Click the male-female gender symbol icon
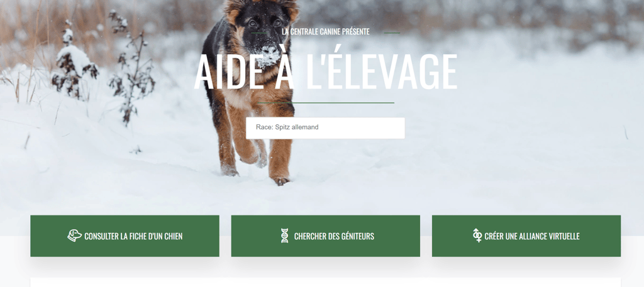This screenshot has height=287, width=644. (477, 236)
